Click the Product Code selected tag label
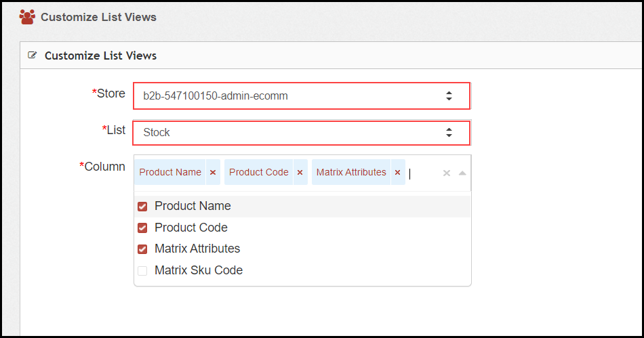 [259, 172]
